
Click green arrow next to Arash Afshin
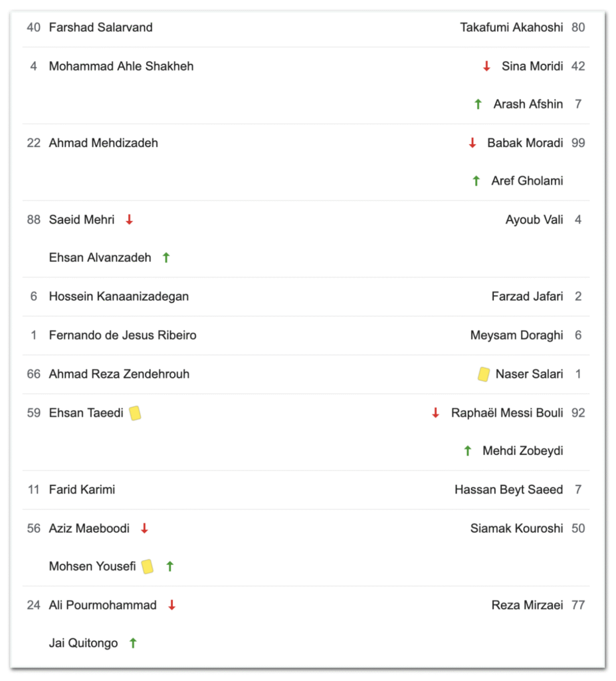pyautogui.click(x=478, y=104)
